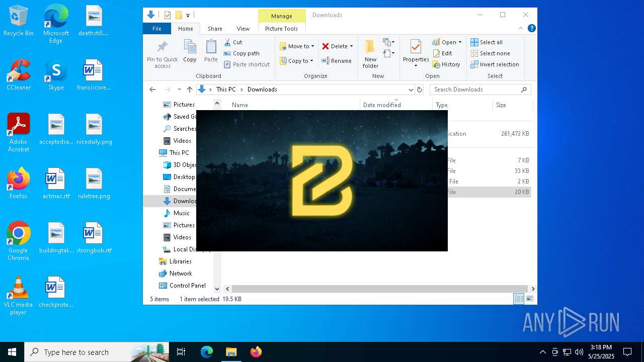
Task: Switch to large icons view in status bar
Action: click(530, 299)
